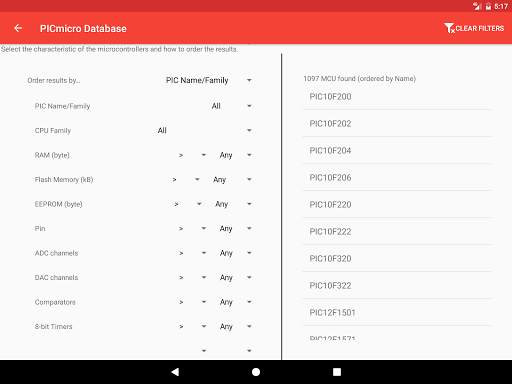The image size is (512, 384).
Task: Open Flash Memory comparison operator dropdown
Action: click(186, 180)
